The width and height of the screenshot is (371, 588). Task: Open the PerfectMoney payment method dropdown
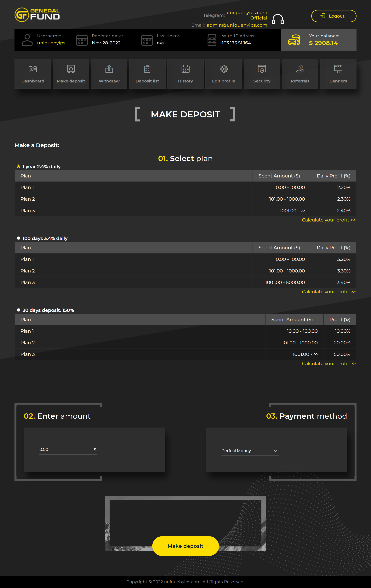pos(250,451)
